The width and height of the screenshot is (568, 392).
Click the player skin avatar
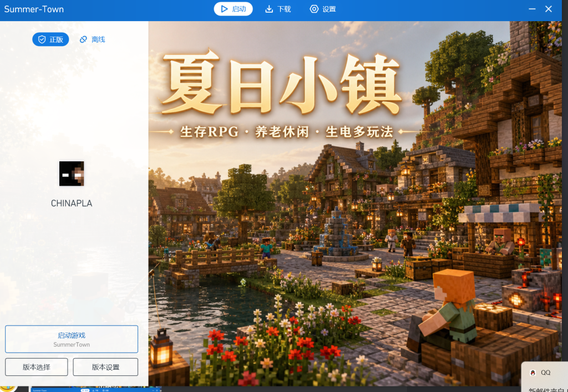(x=72, y=174)
